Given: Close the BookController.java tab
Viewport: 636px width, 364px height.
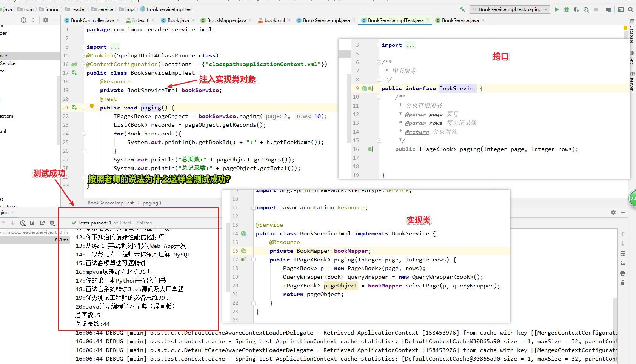Looking at the screenshot, I should [118, 20].
